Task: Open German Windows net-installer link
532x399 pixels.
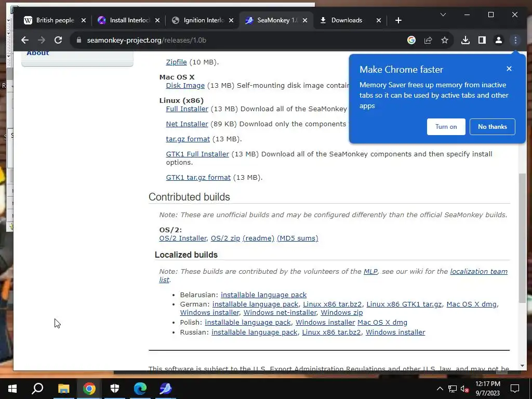Action: coord(280,312)
